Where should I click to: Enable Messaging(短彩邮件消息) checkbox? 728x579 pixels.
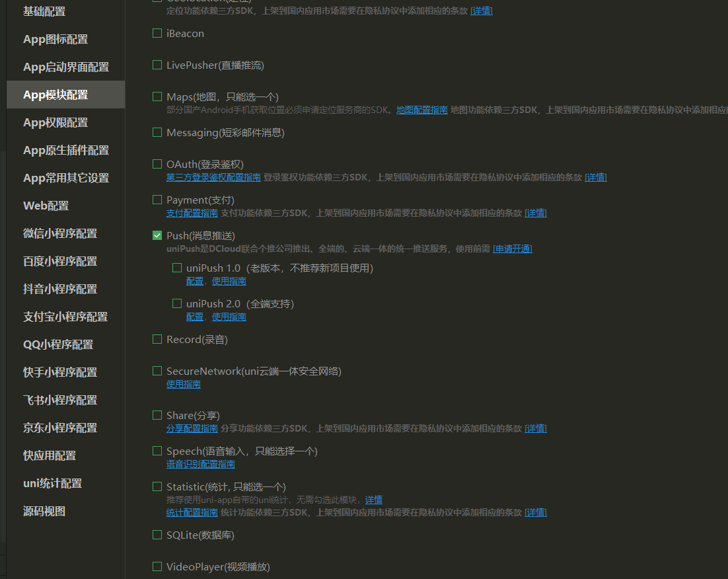[157, 132]
